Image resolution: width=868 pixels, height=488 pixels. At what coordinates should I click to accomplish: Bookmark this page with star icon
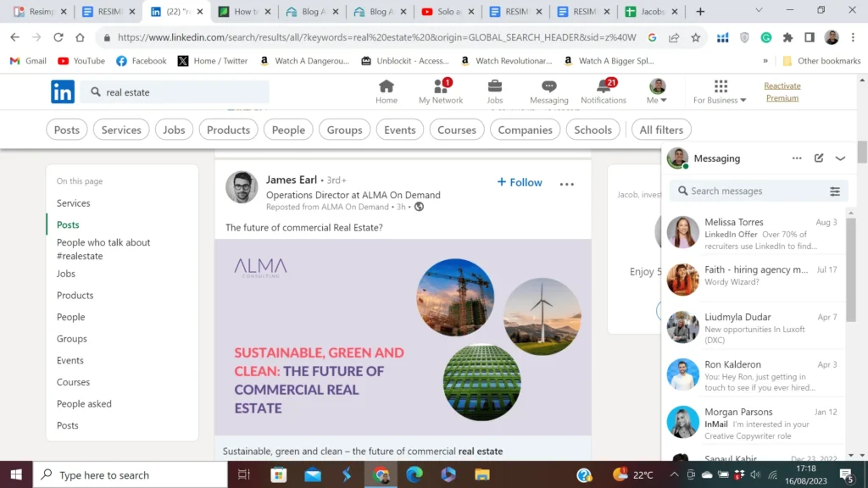[695, 37]
